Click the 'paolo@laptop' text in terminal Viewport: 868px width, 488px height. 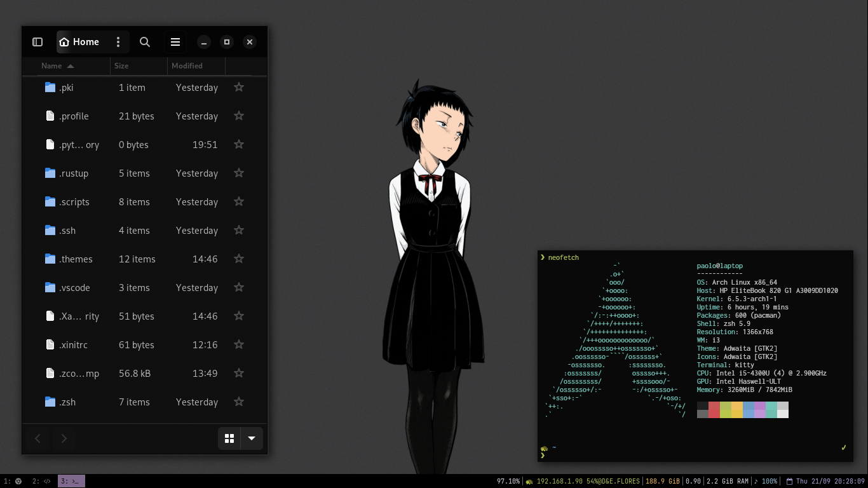pos(720,266)
